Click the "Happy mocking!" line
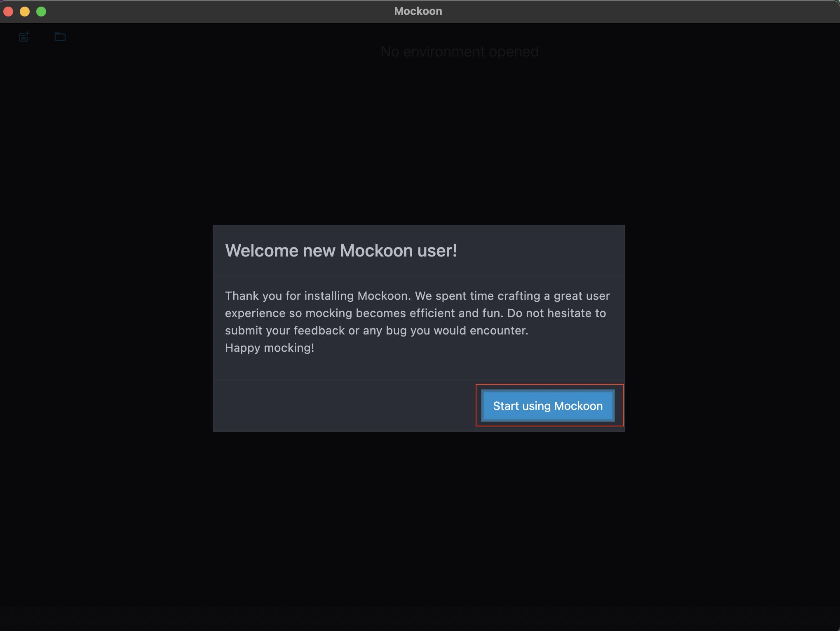Viewport: 840px width, 631px height. [270, 348]
